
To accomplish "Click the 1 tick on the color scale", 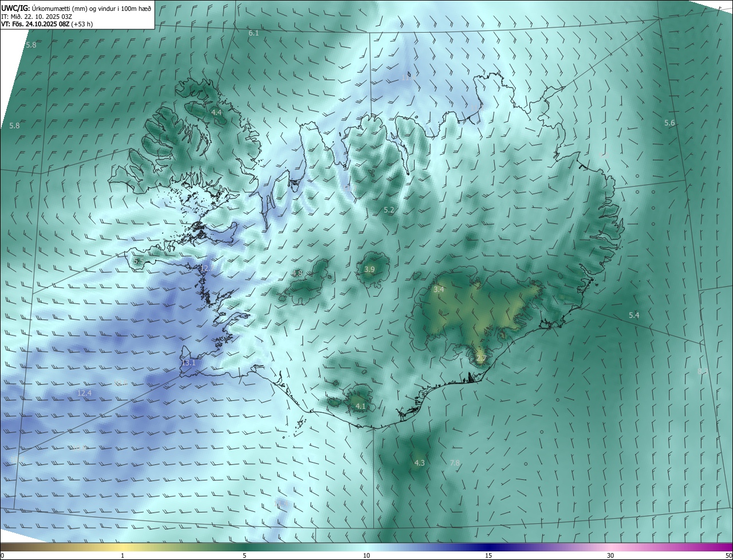I will pyautogui.click(x=123, y=555).
